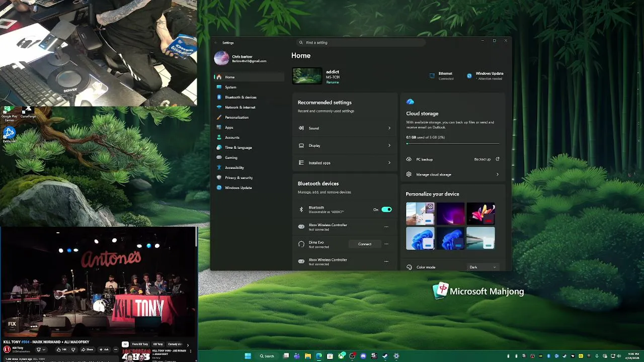The width and height of the screenshot is (644, 362).
Task: Click the Display monitor icon
Action: [x=301, y=145]
